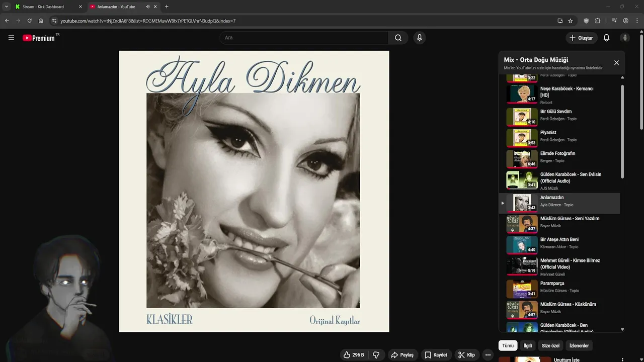644x362 pixels.
Task: Open YouTube account avatar menu
Action: [x=625, y=38]
